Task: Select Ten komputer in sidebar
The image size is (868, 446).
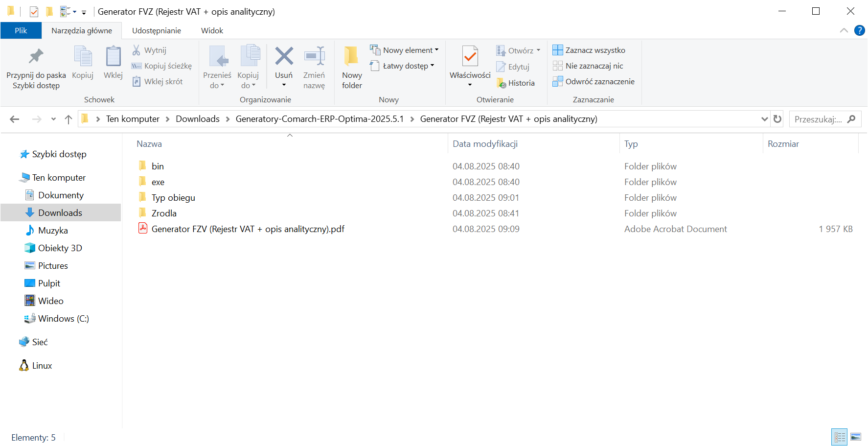Action: (59, 178)
